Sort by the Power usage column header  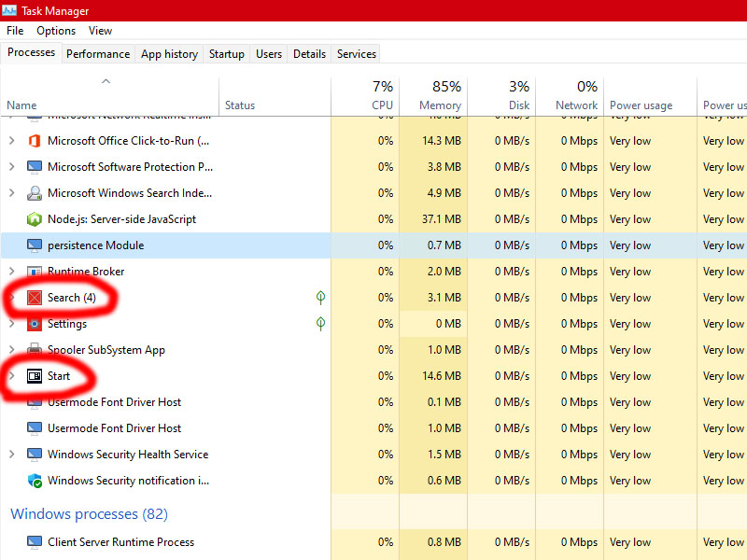coord(650,96)
